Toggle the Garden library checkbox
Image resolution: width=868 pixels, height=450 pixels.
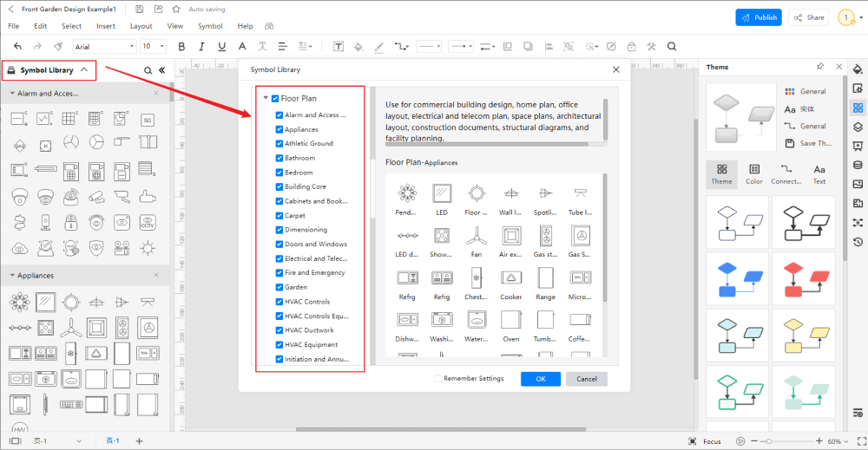(279, 287)
